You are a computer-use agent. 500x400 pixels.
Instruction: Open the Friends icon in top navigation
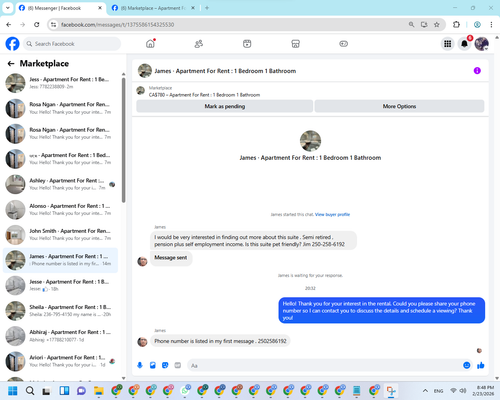pos(199,44)
